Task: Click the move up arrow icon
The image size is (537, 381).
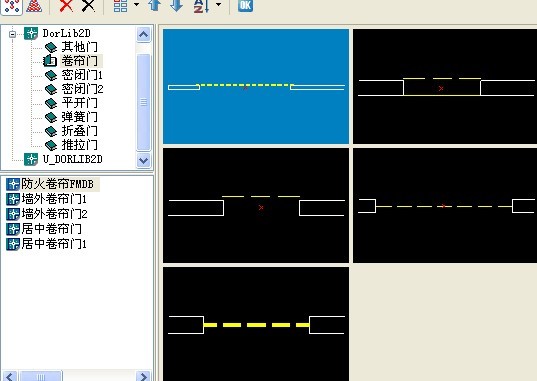Action: click(x=155, y=5)
